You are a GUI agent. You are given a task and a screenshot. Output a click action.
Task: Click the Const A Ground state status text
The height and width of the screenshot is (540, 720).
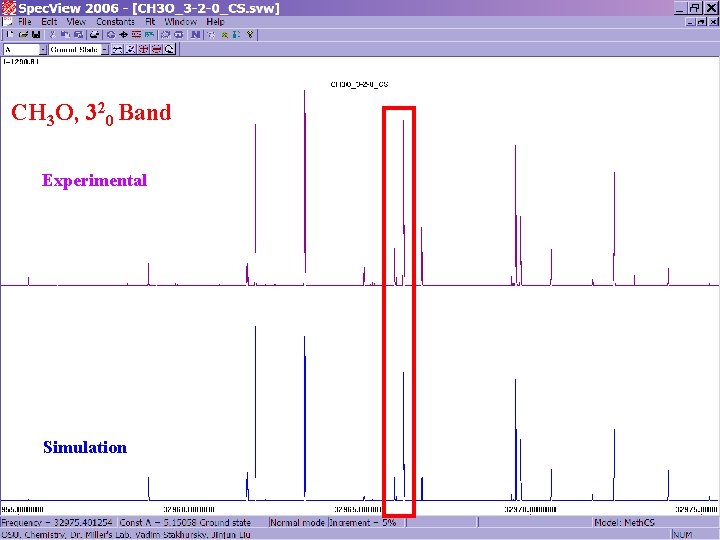click(186, 523)
